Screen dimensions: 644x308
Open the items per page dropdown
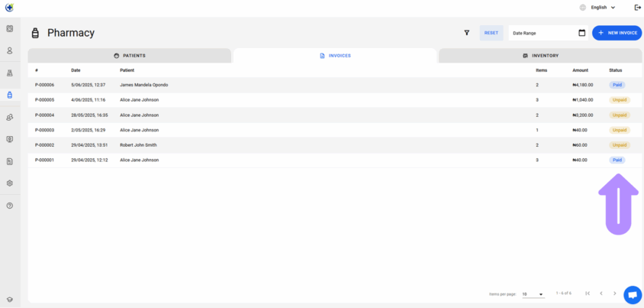(533, 294)
